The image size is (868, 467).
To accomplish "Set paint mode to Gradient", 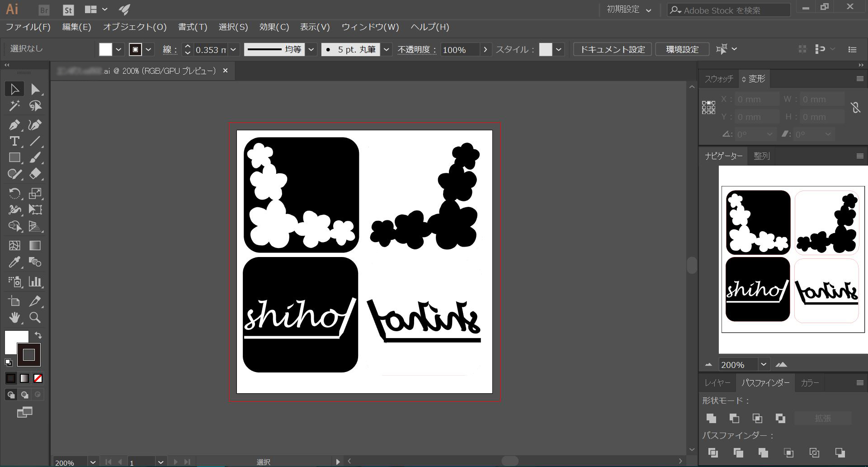I will coord(24,378).
